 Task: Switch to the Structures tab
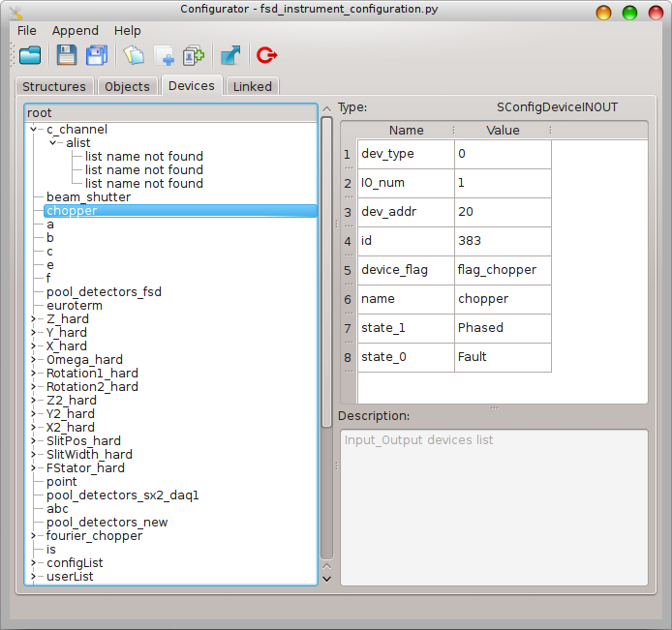(x=54, y=86)
